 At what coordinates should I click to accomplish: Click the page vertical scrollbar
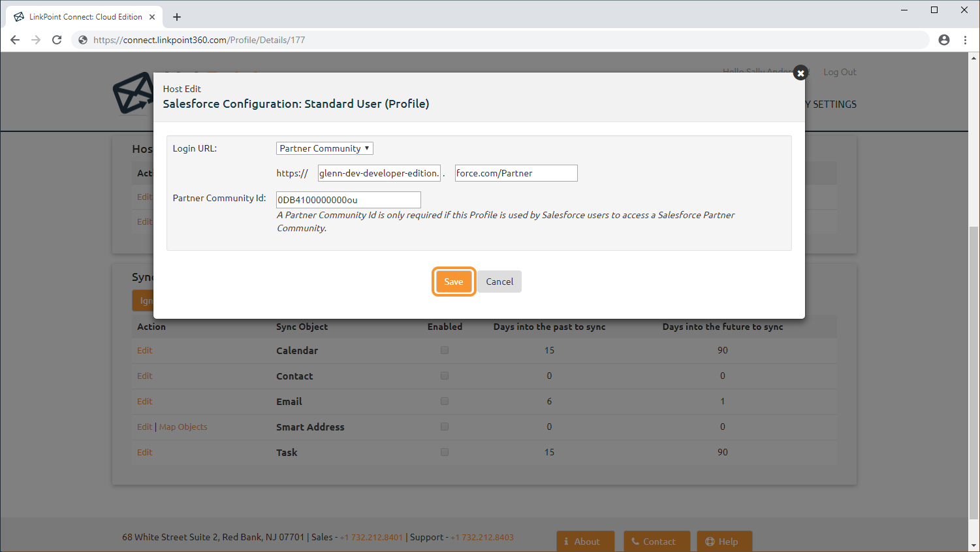point(974,372)
